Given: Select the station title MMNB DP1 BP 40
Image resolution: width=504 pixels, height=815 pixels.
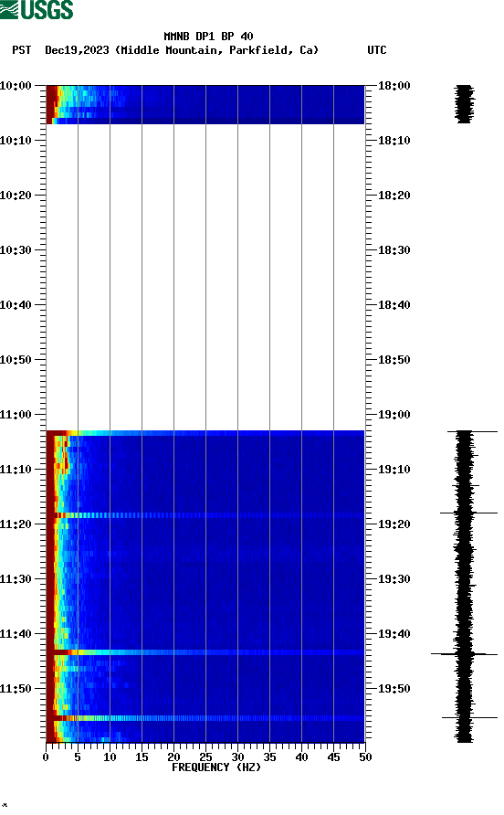Looking at the screenshot, I should tap(208, 37).
